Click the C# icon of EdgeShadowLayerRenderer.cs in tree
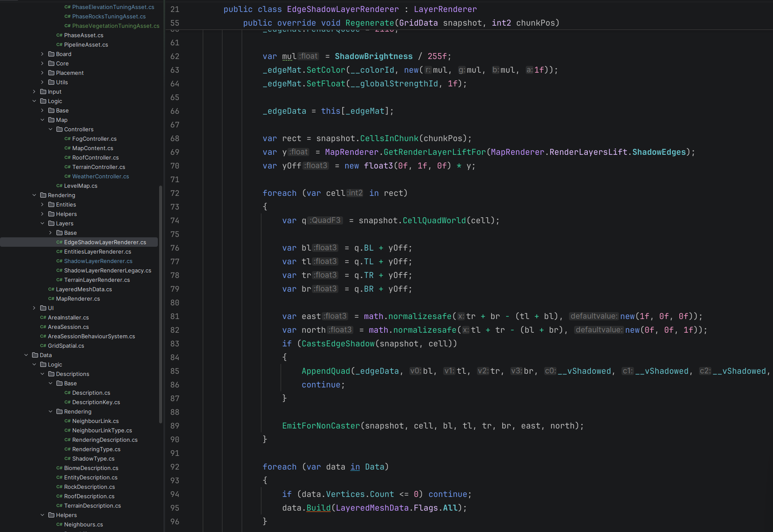 59,242
